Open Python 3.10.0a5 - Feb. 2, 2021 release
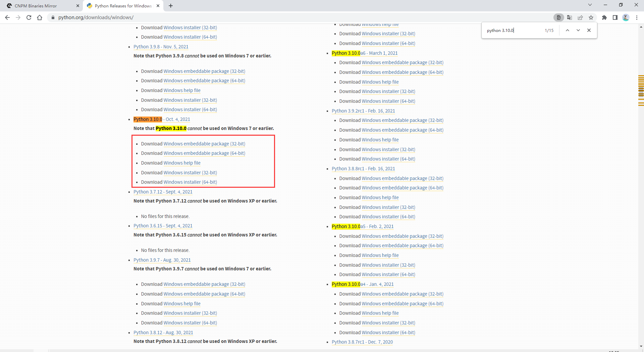The image size is (644, 352). click(x=363, y=226)
